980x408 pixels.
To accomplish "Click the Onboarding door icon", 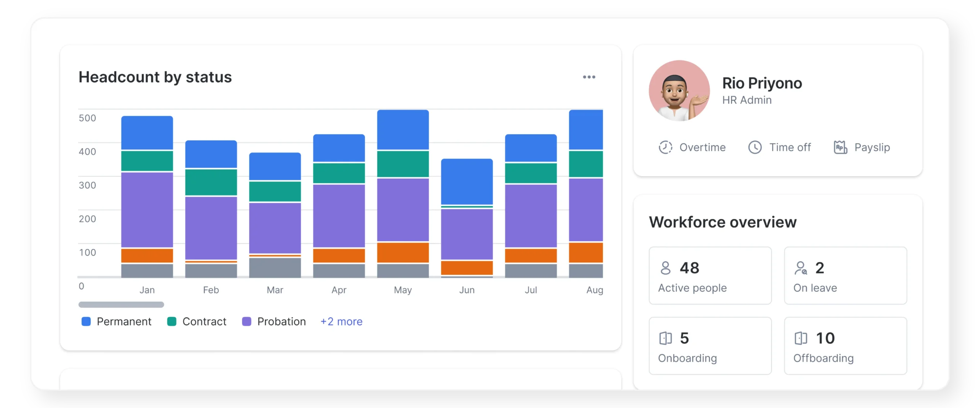I will click(666, 338).
